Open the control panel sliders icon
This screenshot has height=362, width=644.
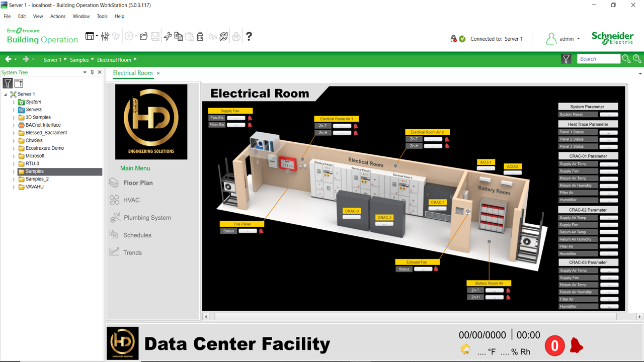105,36
